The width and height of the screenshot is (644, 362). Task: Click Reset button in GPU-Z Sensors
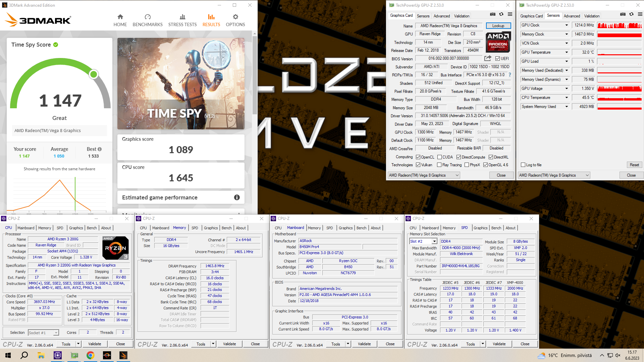pyautogui.click(x=634, y=165)
